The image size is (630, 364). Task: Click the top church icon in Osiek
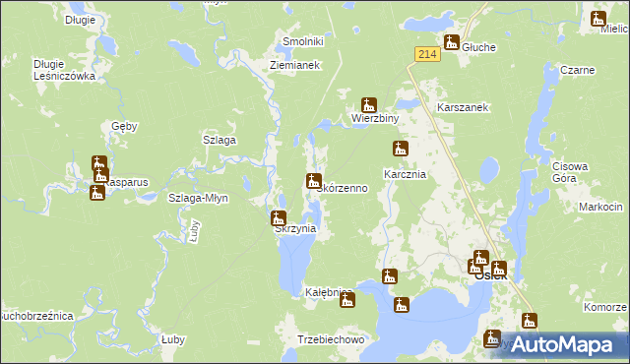[481, 257]
